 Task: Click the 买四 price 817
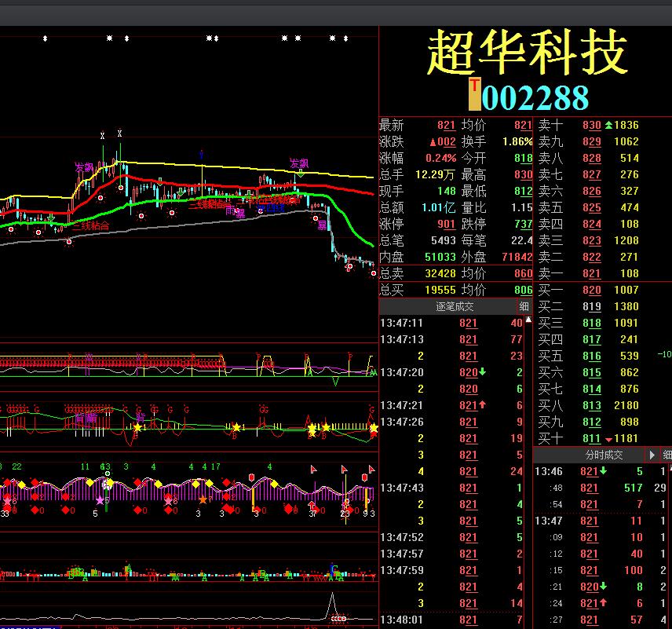[x=591, y=339]
